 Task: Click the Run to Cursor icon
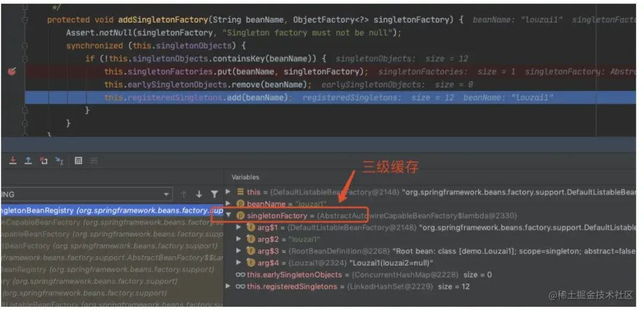coord(60,160)
